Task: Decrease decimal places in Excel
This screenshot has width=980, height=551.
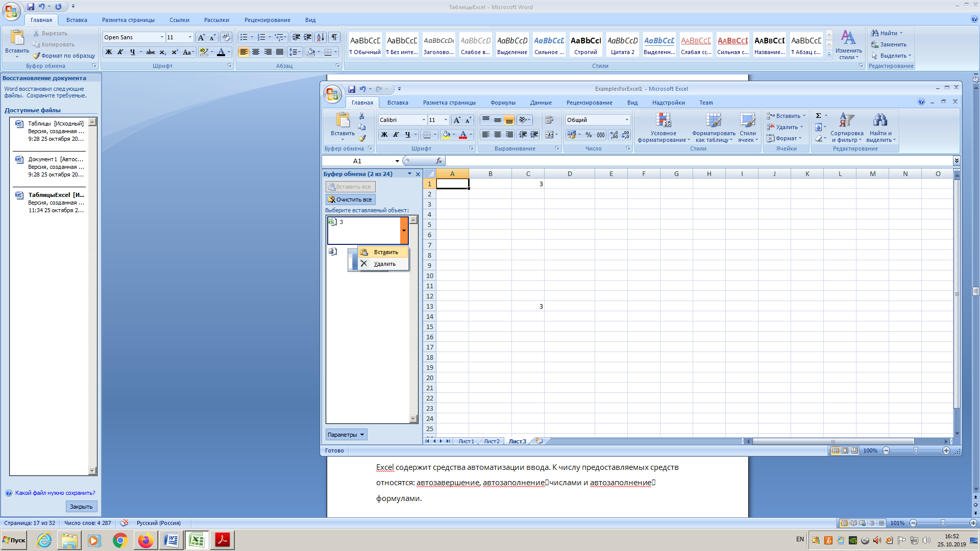Action: click(626, 135)
